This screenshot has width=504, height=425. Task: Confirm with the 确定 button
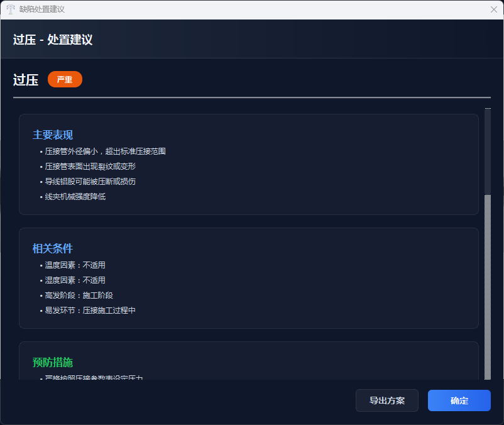459,400
